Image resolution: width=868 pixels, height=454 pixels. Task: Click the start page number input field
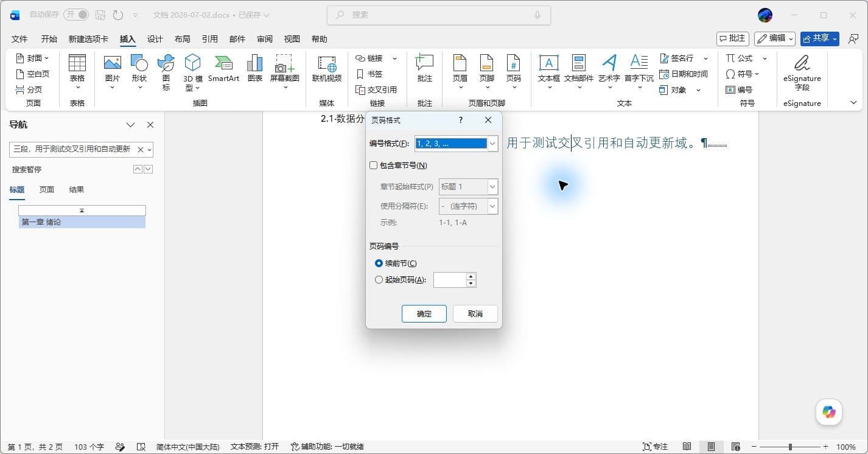coord(450,280)
